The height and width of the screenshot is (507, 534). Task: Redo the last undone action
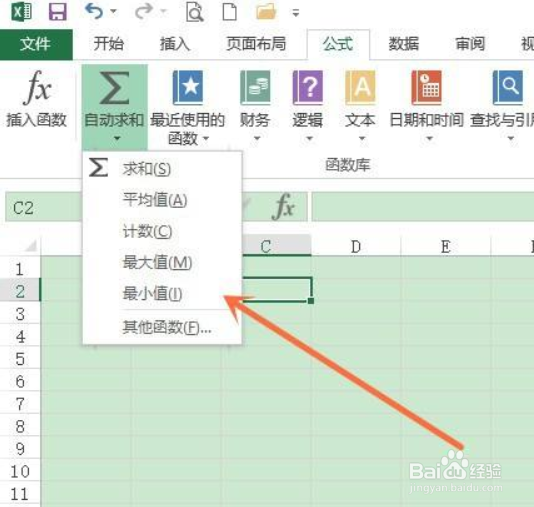tap(143, 12)
